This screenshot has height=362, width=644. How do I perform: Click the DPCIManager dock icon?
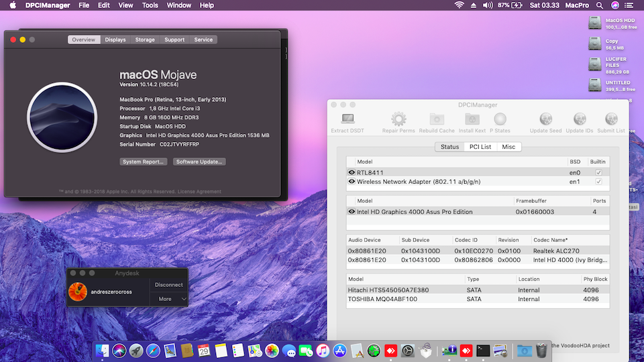pos(449,351)
